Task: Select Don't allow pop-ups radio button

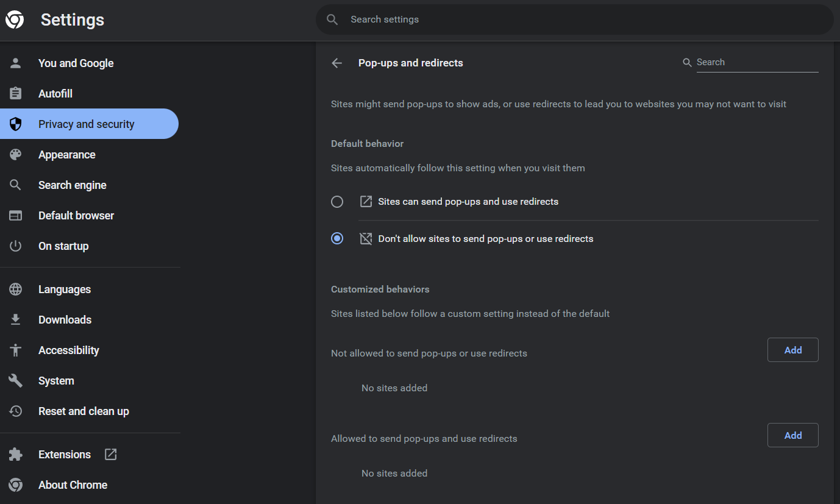Action: 337,238
